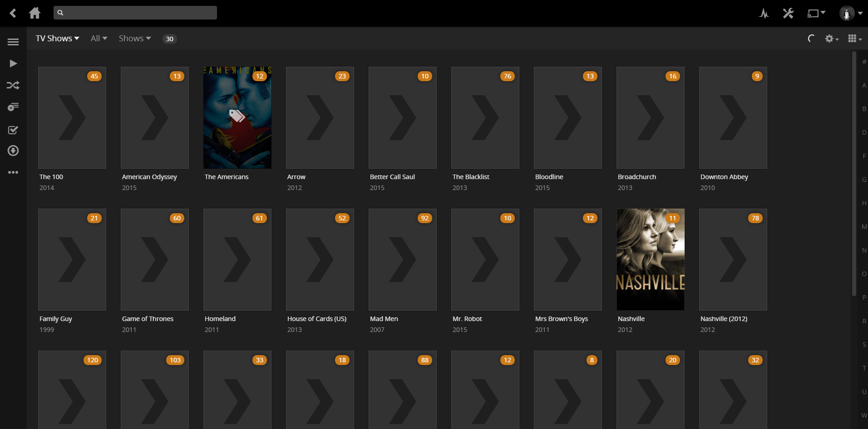Jump to letter B in the alphabet index
Image resolution: width=868 pixels, height=429 pixels.
coord(864,109)
